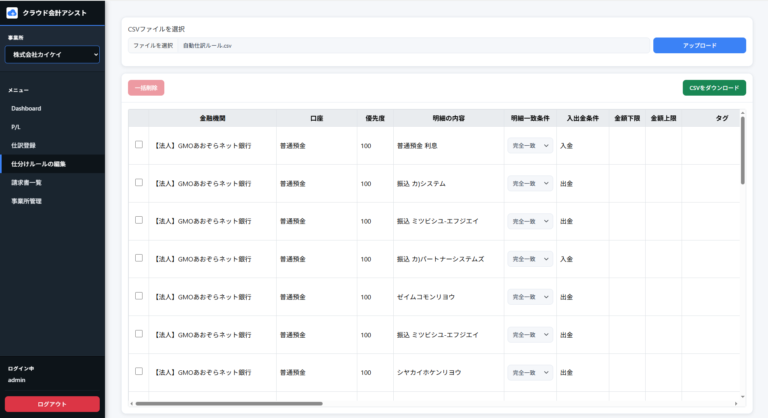Open the 株式会社カイケイ office dropdown
This screenshot has height=418, width=768.
pyautogui.click(x=52, y=55)
